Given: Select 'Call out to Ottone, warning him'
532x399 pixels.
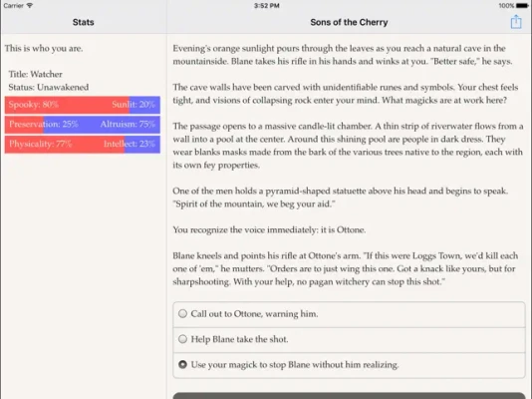Looking at the screenshot, I should [x=349, y=314].
